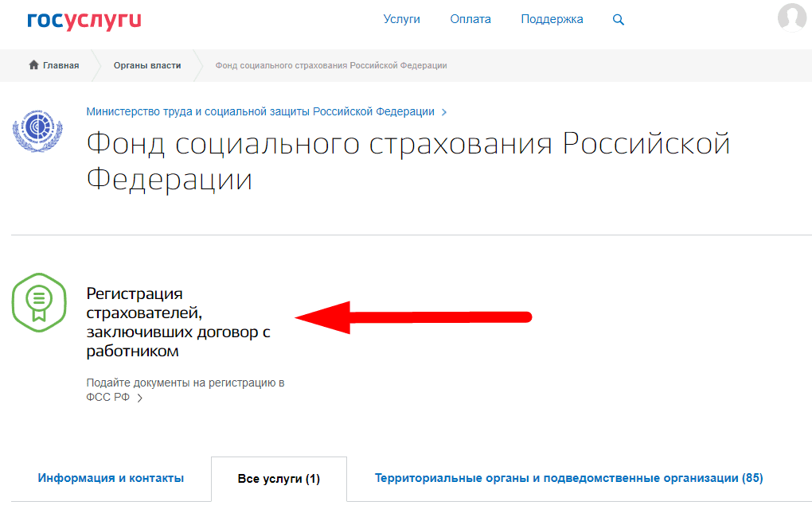
Task: Select the Все услуги (1) tab
Action: pyautogui.click(x=279, y=479)
